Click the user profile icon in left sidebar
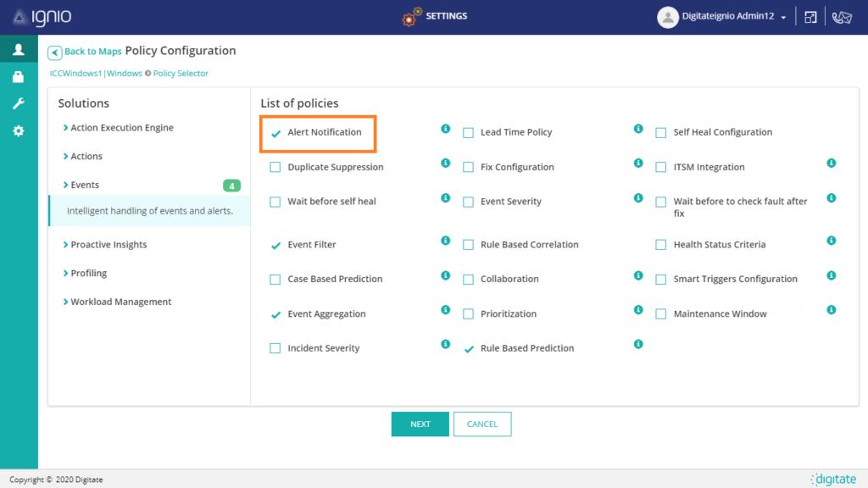The height and width of the screenshot is (488, 868). click(18, 50)
